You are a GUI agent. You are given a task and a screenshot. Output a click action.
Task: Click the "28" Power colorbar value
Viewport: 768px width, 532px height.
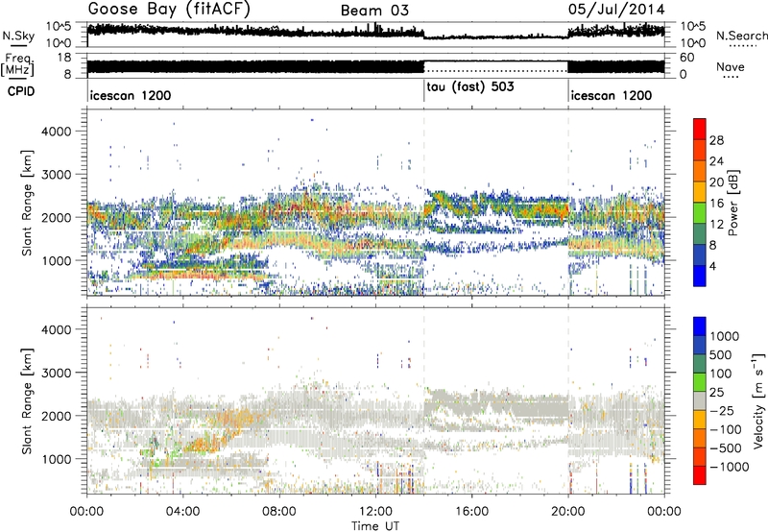[716, 140]
